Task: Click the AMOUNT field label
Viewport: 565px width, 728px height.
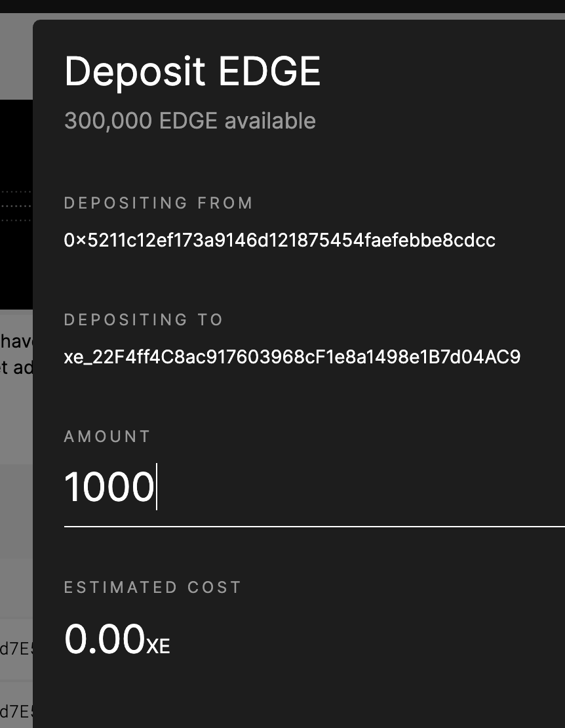Action: [107, 436]
